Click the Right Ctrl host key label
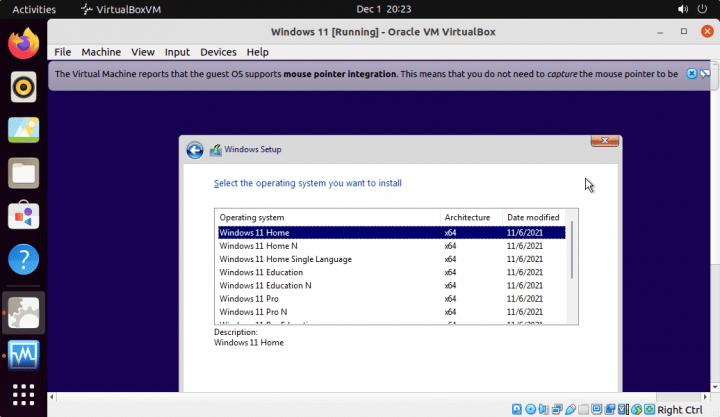This screenshot has height=417, width=720. click(x=680, y=410)
